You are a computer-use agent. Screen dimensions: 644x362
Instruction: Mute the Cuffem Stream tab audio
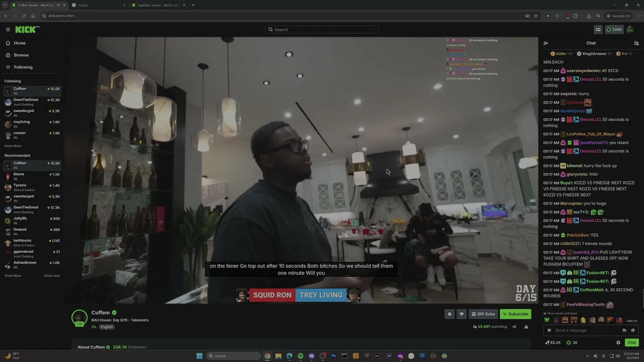58,5
